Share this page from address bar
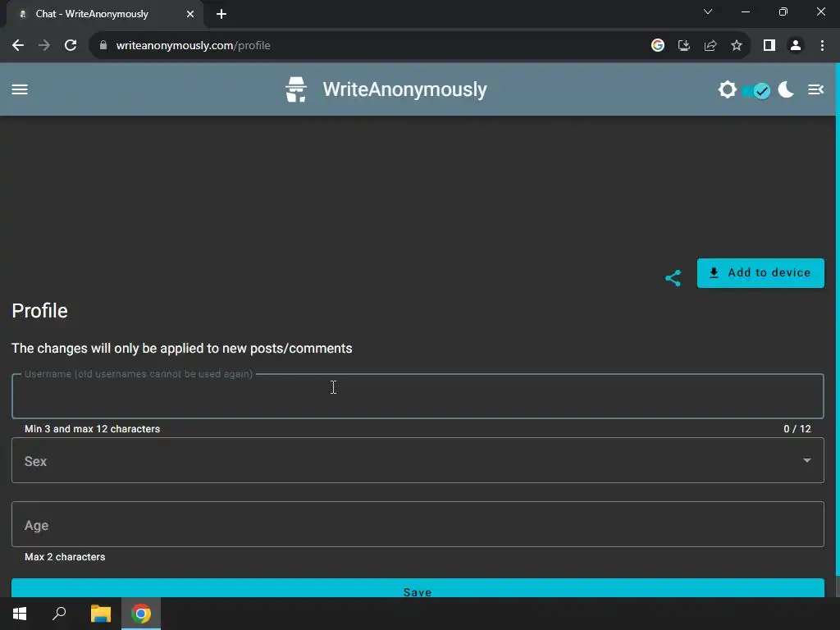 [710, 46]
